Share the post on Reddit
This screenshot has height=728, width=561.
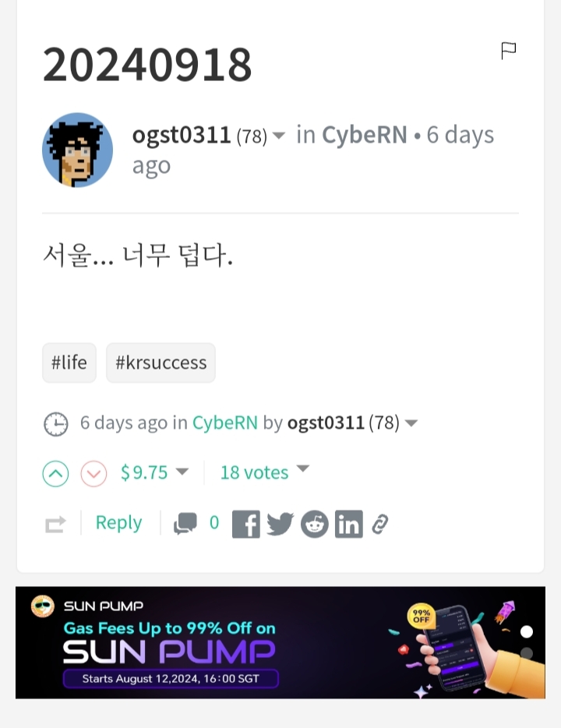[x=315, y=525]
